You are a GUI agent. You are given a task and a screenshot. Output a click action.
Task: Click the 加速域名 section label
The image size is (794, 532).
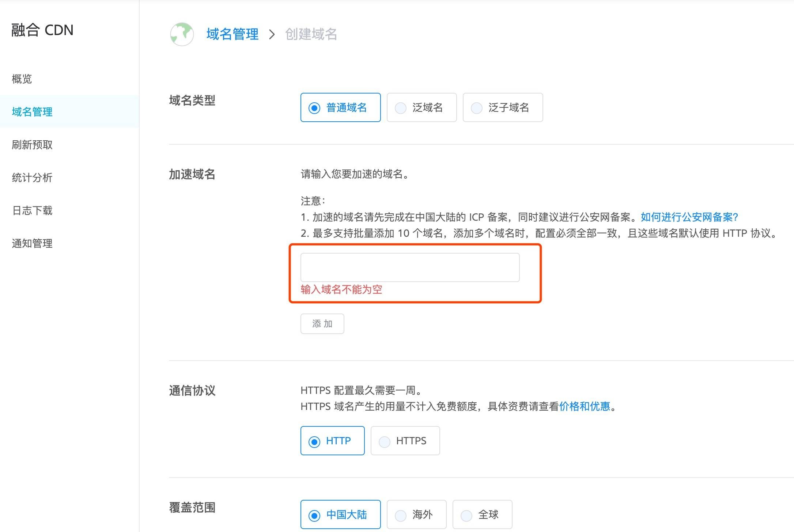point(192,175)
